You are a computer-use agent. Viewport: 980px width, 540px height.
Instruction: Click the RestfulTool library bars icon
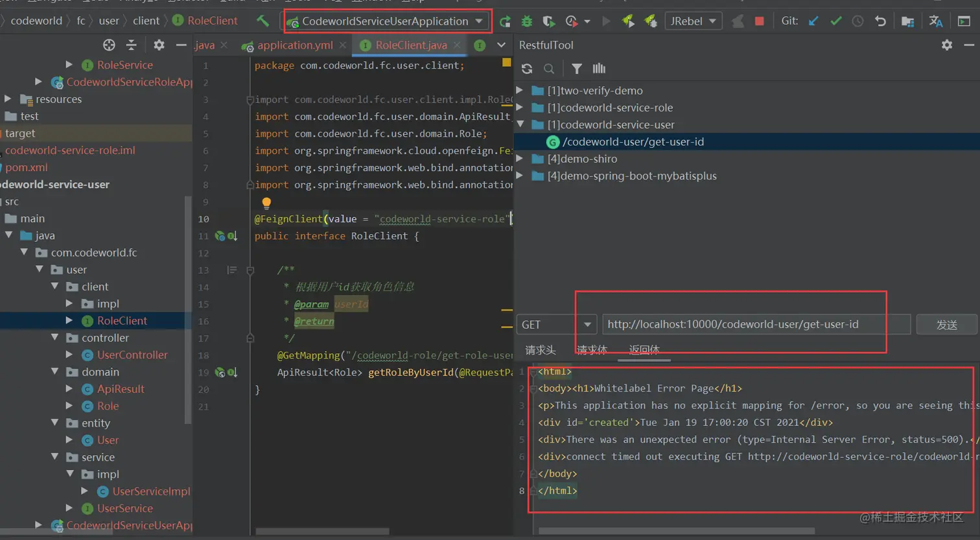[599, 69]
